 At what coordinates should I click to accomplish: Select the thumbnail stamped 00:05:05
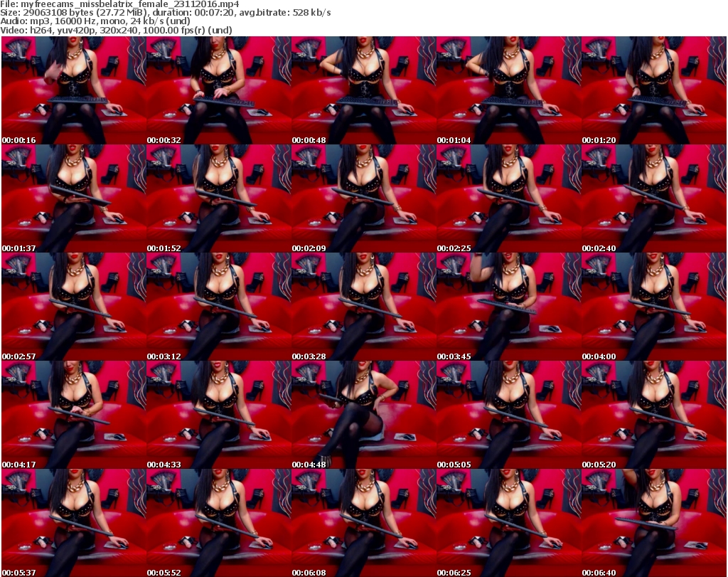[x=508, y=415]
